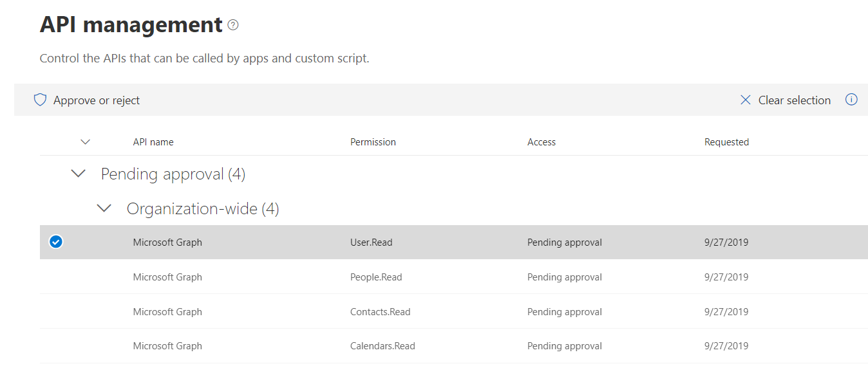Select the People.Read permission row
Screen dimensions: 868x366
click(x=376, y=277)
